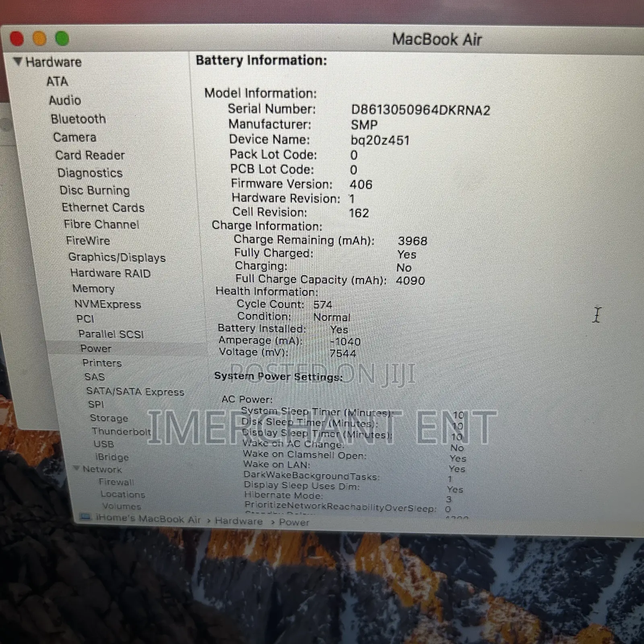Click Hardware in the bottom path bar

point(239,521)
